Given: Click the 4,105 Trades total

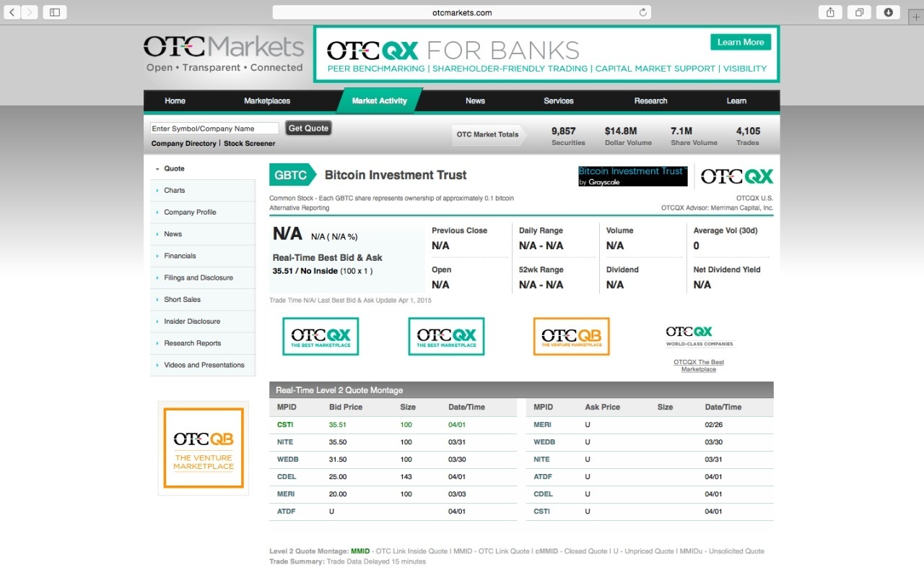Looking at the screenshot, I should pos(748,136).
